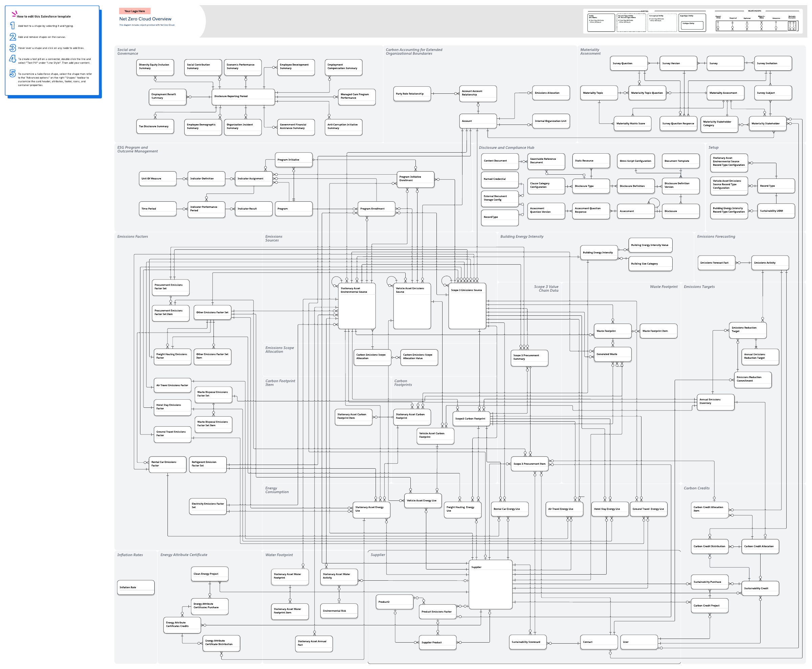Screen dimensions: 812x669
Task: Click the step number 1 icon
Action: coord(12,26)
